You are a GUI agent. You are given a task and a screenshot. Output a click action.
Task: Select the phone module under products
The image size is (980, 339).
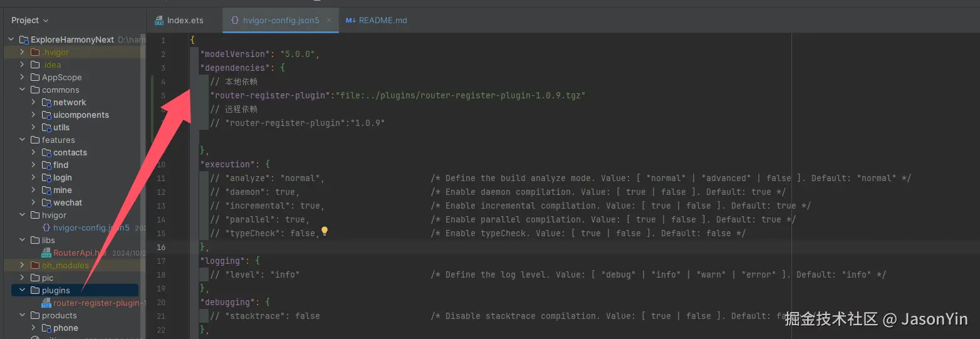tap(65, 328)
